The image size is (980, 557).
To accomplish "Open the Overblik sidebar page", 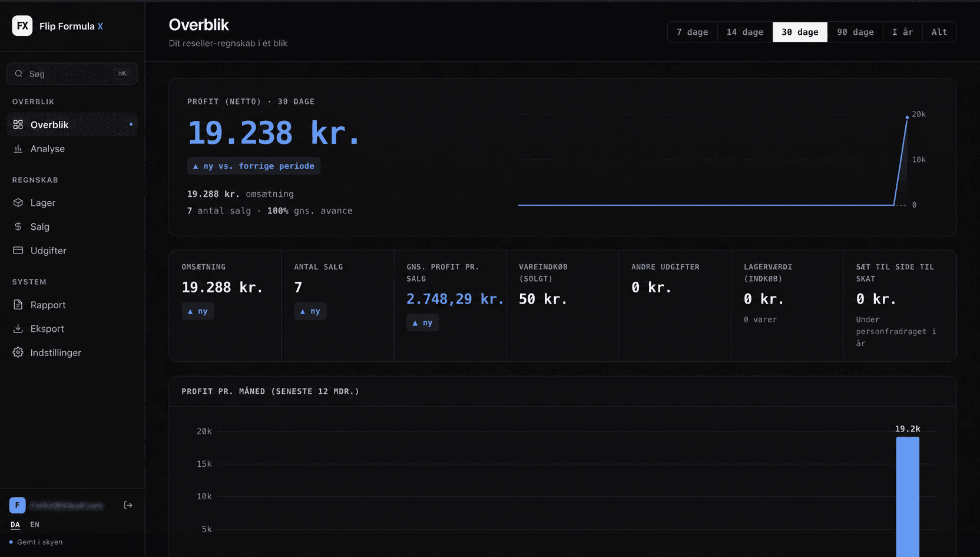I will pyautogui.click(x=72, y=124).
